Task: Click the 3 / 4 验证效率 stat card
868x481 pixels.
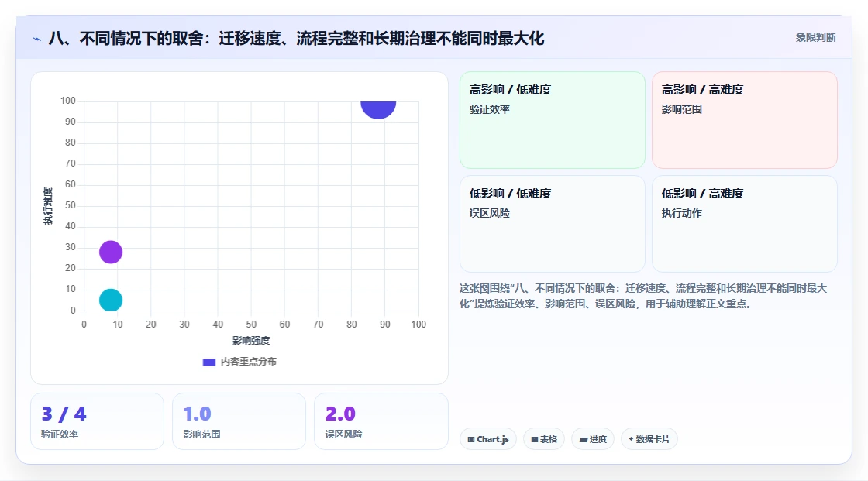Action: pyautogui.click(x=98, y=421)
